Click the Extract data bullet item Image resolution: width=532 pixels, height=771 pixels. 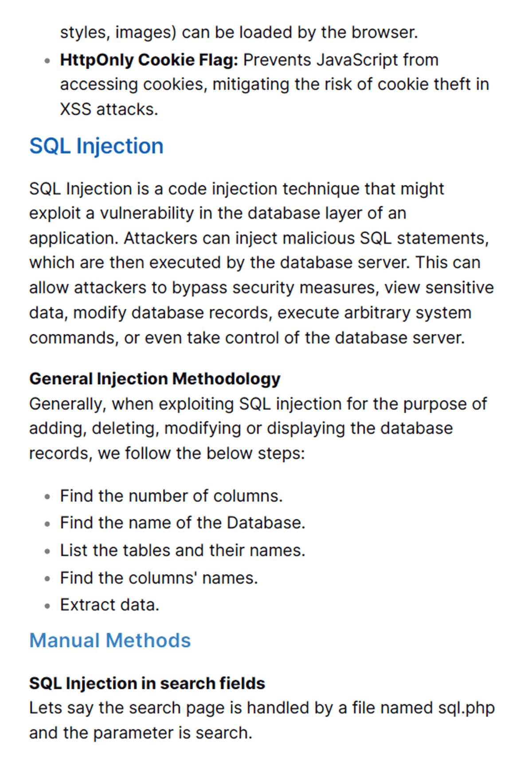110,605
